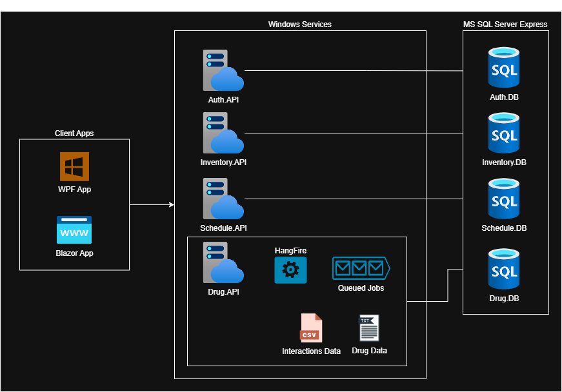Click the Auth.API server icon
The width and height of the screenshot is (562, 392).
223,71
